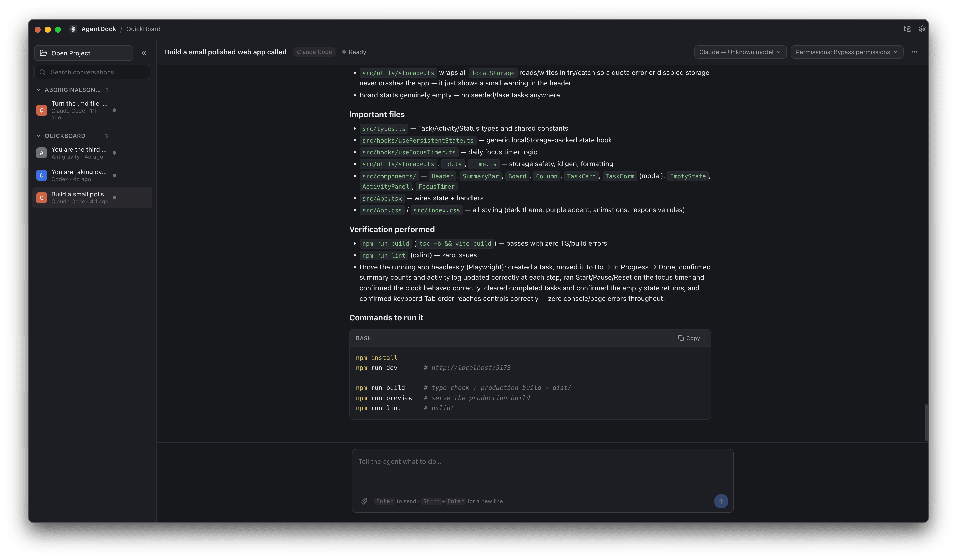Click the orange C avatar for 'Build a small polis...'
Screen dimensions: 957x560
click(42, 198)
